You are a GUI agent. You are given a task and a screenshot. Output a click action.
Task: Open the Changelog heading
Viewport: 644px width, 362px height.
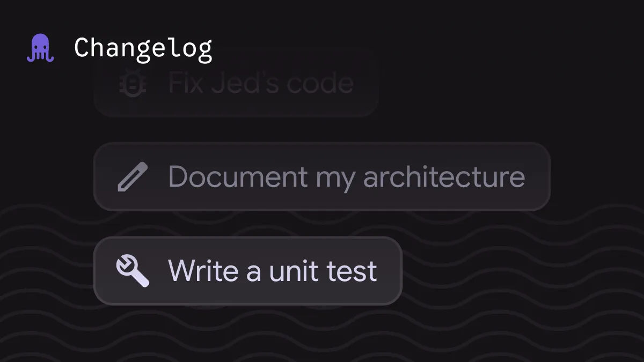[143, 48]
